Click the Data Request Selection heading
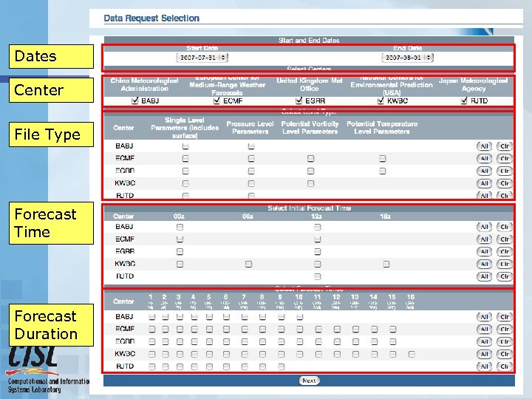Screen dimensions: 532x399 (151, 18)
